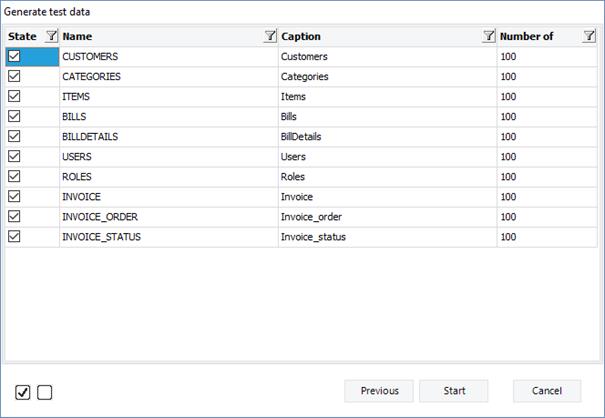Click the deselect-all empty box icon
The image size is (605, 418).
tap(44, 393)
